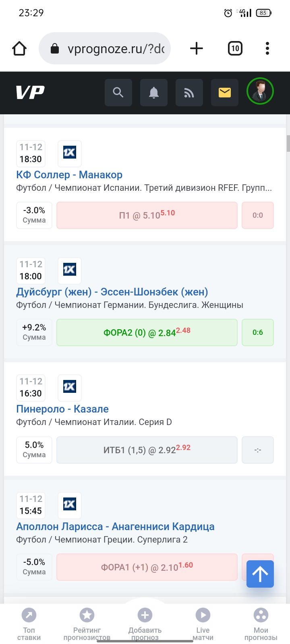Open the Live матчи tab
Image resolution: width=290 pixels, height=644 pixels.
tap(203, 623)
